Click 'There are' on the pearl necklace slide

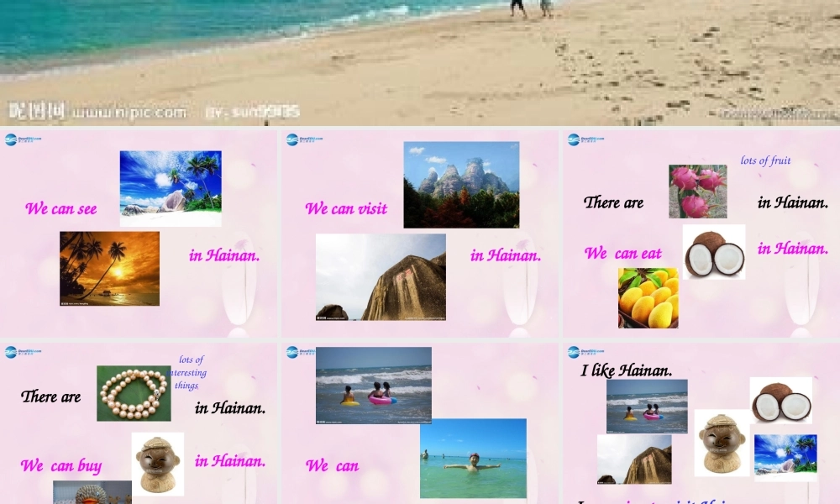pyautogui.click(x=51, y=396)
